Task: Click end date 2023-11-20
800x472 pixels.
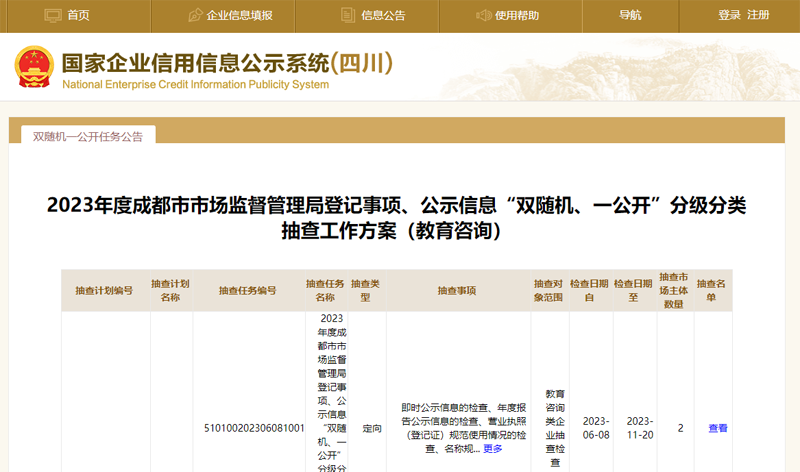Action: (640, 428)
